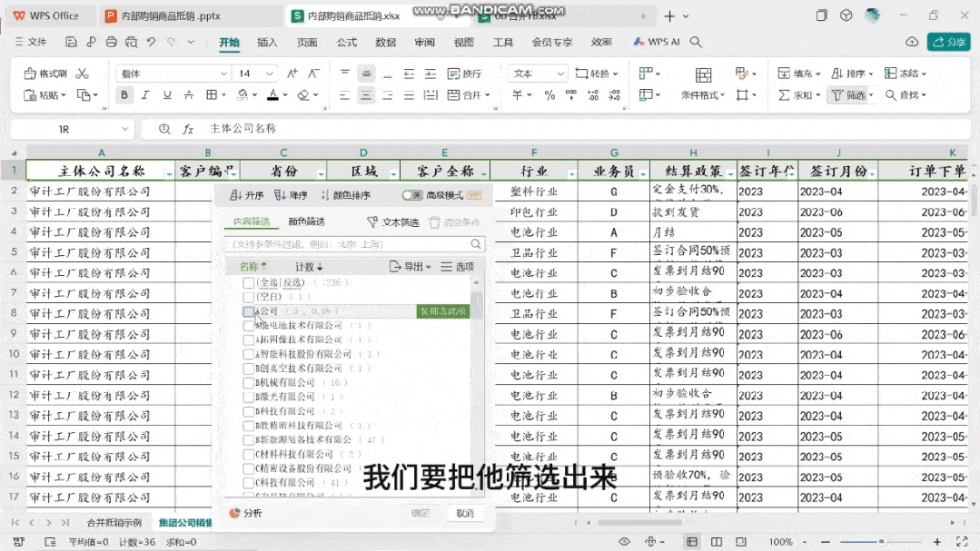
Task: Decrease font size icon
Action: pyautogui.click(x=313, y=74)
